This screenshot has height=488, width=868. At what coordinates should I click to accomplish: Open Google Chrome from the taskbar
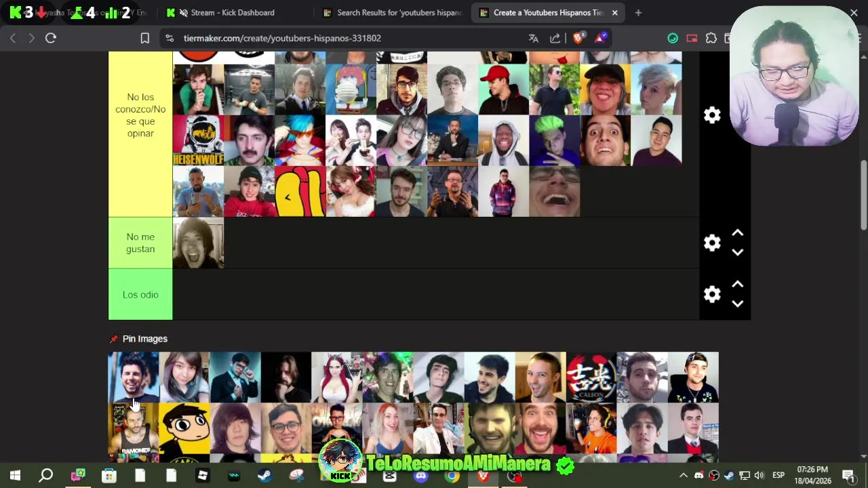click(452, 476)
